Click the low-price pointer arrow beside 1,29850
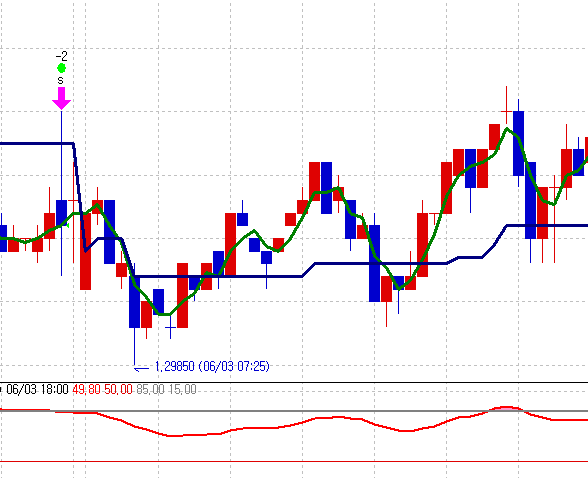 click(141, 369)
